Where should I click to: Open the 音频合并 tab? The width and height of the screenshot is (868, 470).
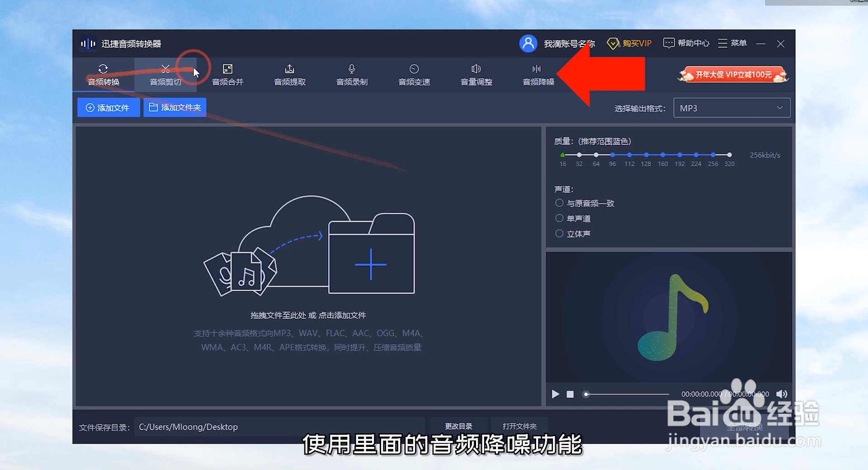click(227, 75)
